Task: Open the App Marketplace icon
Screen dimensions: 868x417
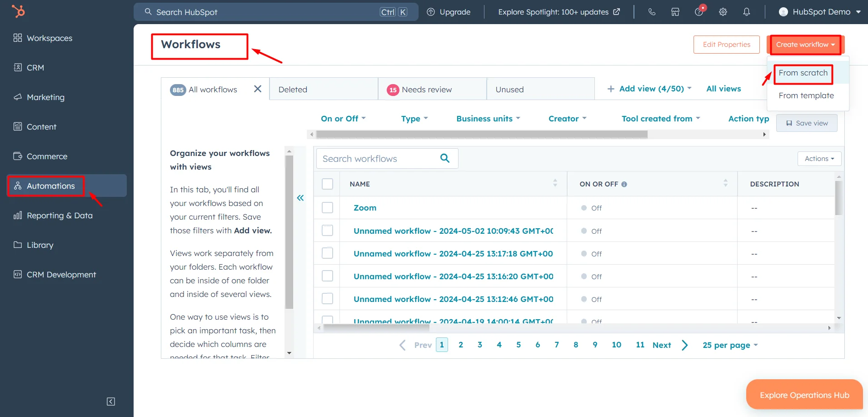Action: pos(675,12)
